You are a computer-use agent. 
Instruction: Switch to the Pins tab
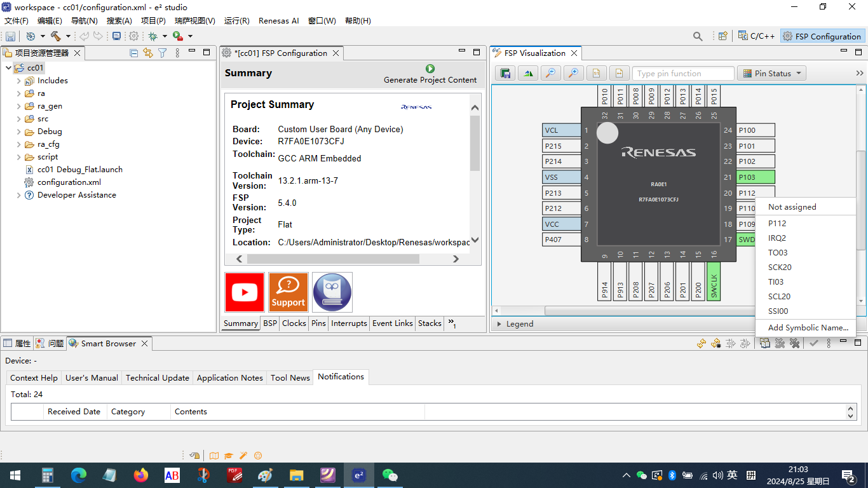318,323
